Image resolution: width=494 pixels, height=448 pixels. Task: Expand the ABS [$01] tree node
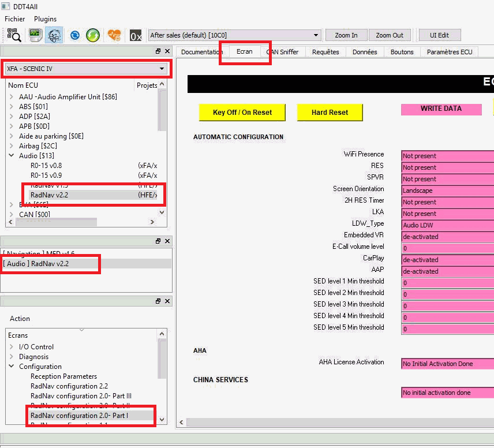point(12,107)
